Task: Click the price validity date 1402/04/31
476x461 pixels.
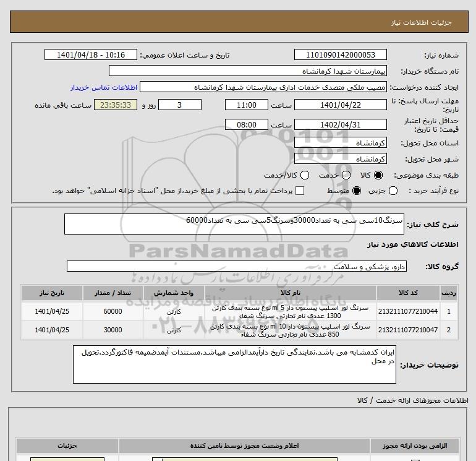Action: (340, 124)
